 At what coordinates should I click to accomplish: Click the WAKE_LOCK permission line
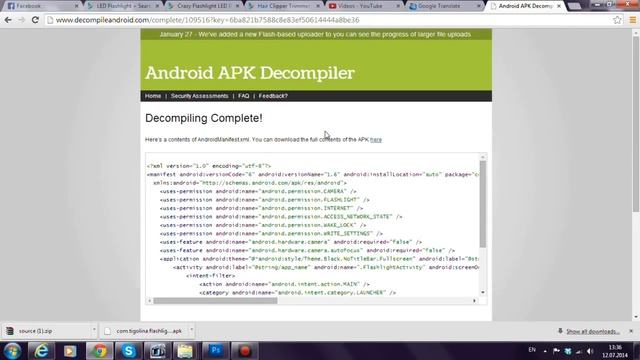pos(263,225)
